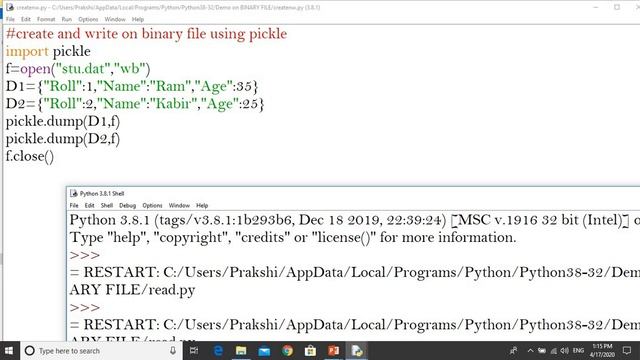Click the Python 3.8.1 version banner line in Shell
Image resolution: width=640 pixels, height=360 pixels.
point(354,220)
